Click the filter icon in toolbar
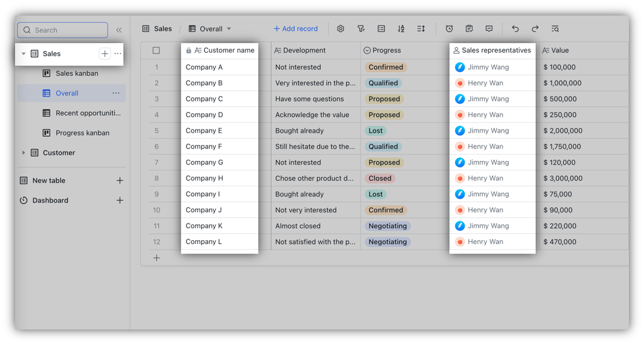Screen dimensions: 644x345 [x=361, y=29]
